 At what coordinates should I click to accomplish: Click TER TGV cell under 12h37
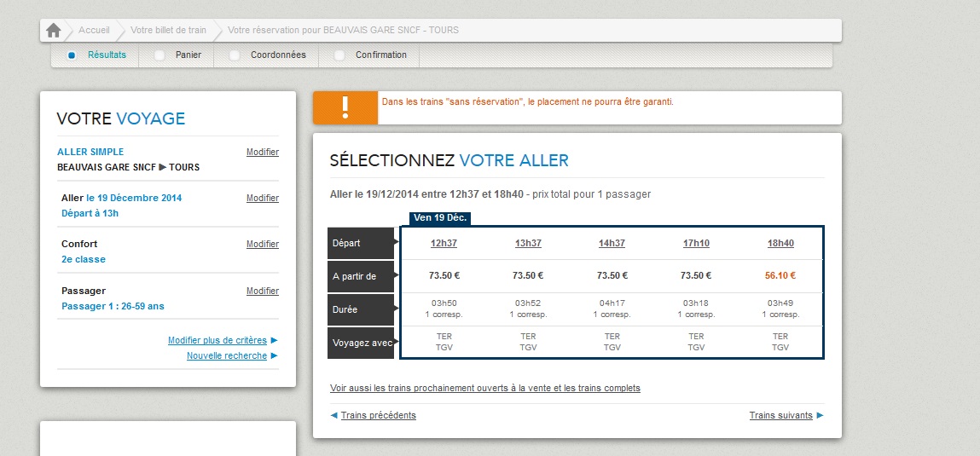pyautogui.click(x=444, y=342)
